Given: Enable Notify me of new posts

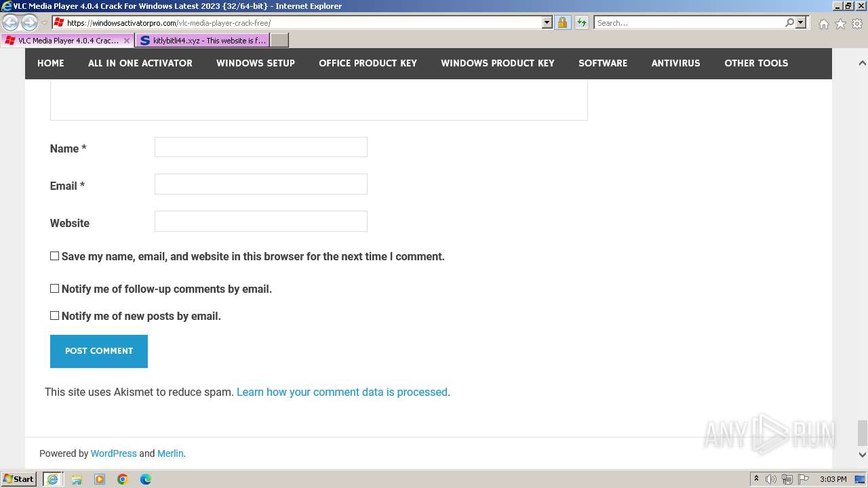Looking at the screenshot, I should [55, 316].
